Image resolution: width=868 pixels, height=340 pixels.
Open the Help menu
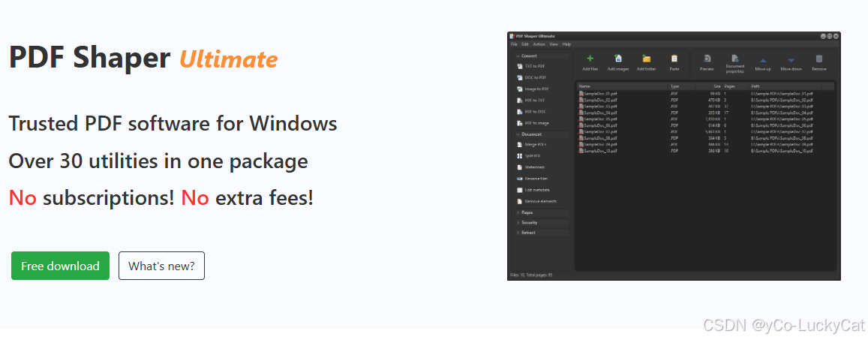(x=567, y=44)
